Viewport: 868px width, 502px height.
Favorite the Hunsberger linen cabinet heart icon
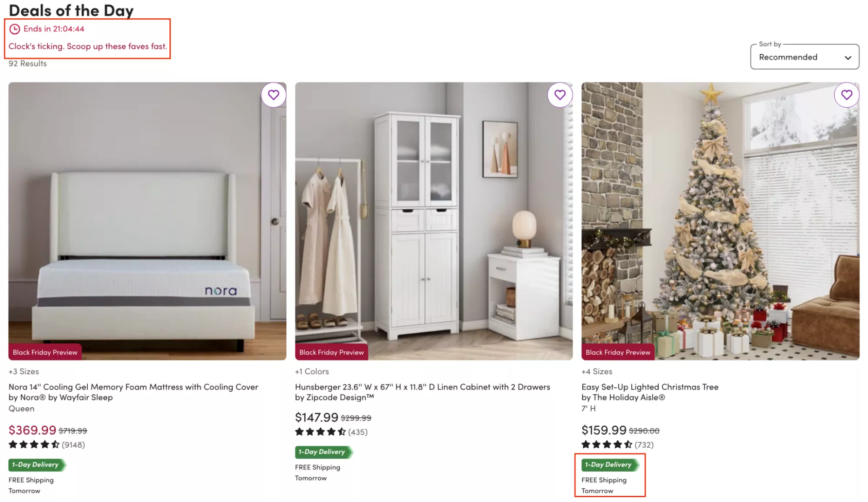pyautogui.click(x=560, y=95)
